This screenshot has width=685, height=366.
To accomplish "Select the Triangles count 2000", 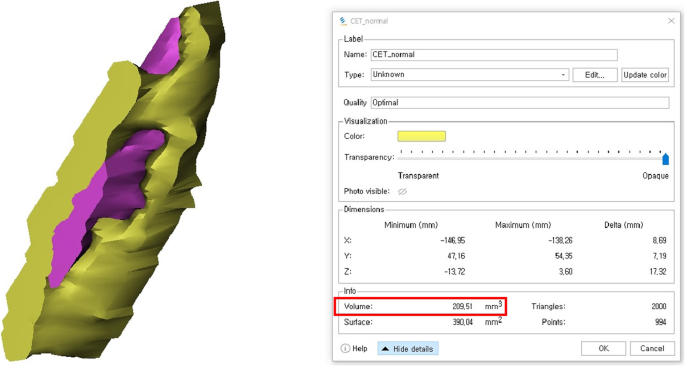I will point(659,307).
